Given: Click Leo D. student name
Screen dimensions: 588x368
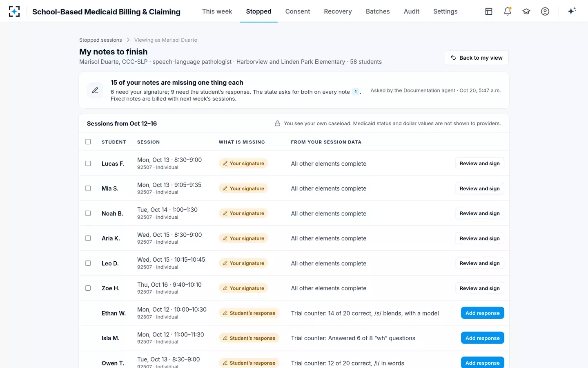Looking at the screenshot, I should [x=110, y=263].
